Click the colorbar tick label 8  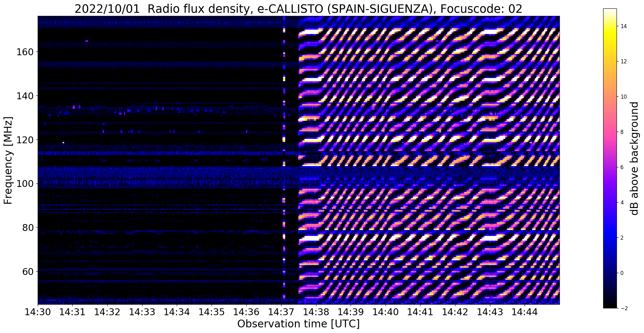[622, 132]
